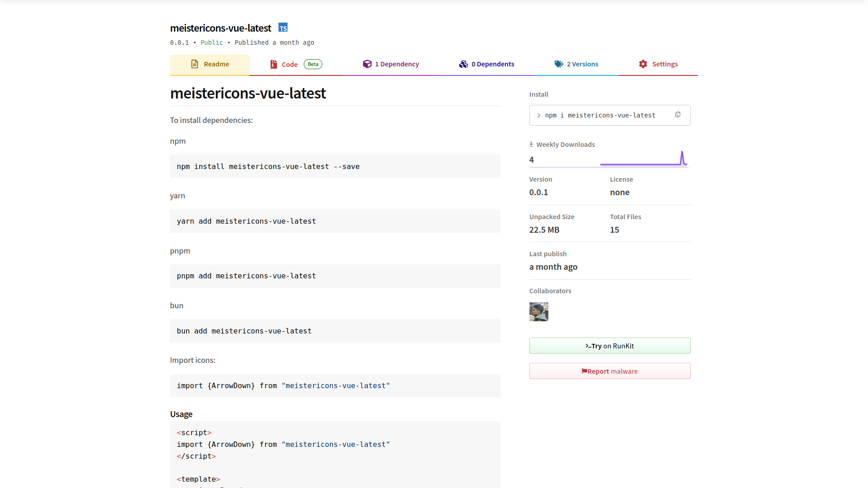The image size is (868, 488).
Task: Click the yarn add meistericons-vue-latest code
Action: point(246,221)
